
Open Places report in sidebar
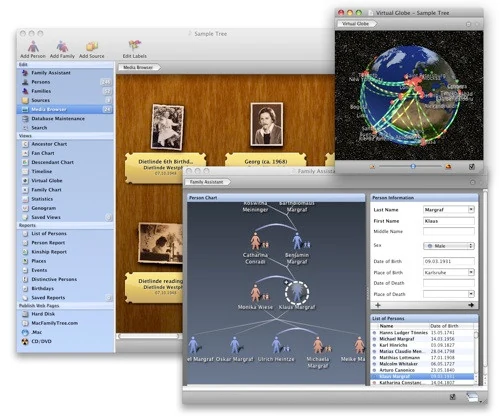pos(65,261)
